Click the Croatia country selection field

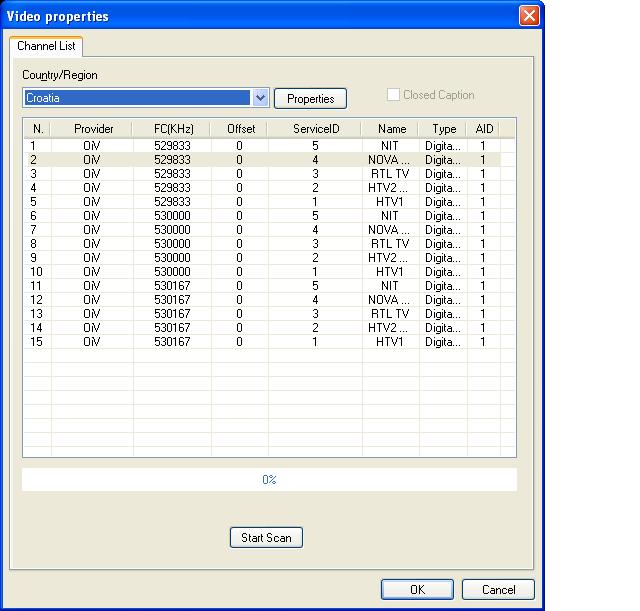point(136,98)
